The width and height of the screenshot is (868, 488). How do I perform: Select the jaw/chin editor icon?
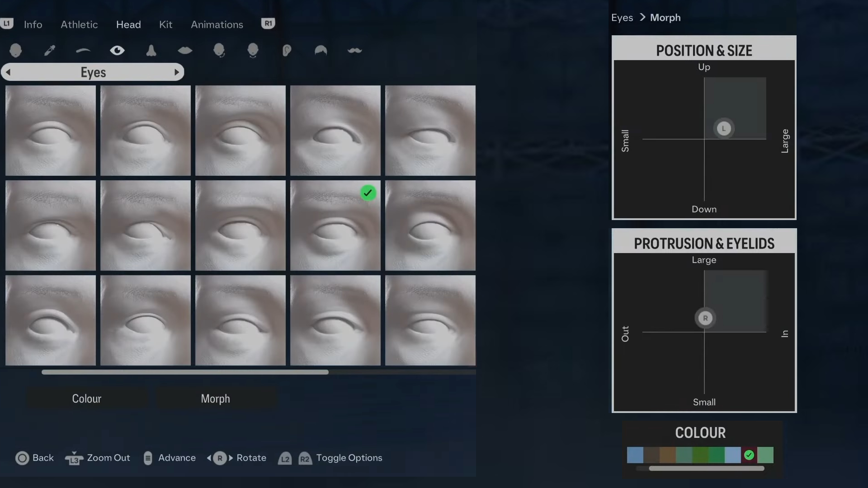(252, 50)
